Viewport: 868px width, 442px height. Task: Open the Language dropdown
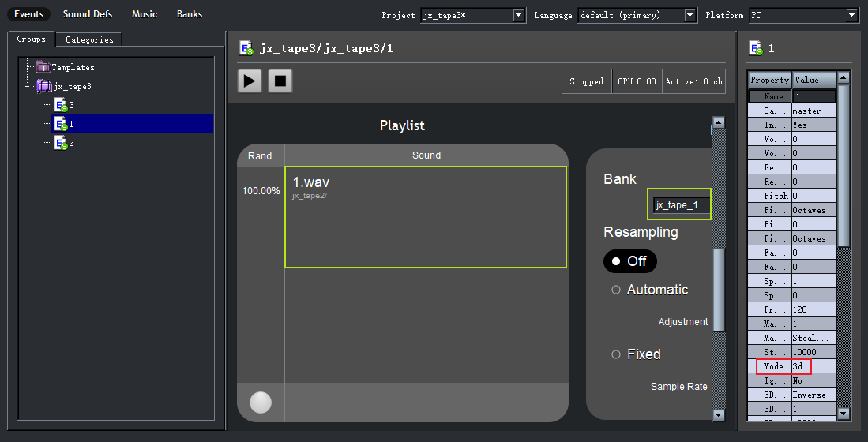tap(690, 15)
